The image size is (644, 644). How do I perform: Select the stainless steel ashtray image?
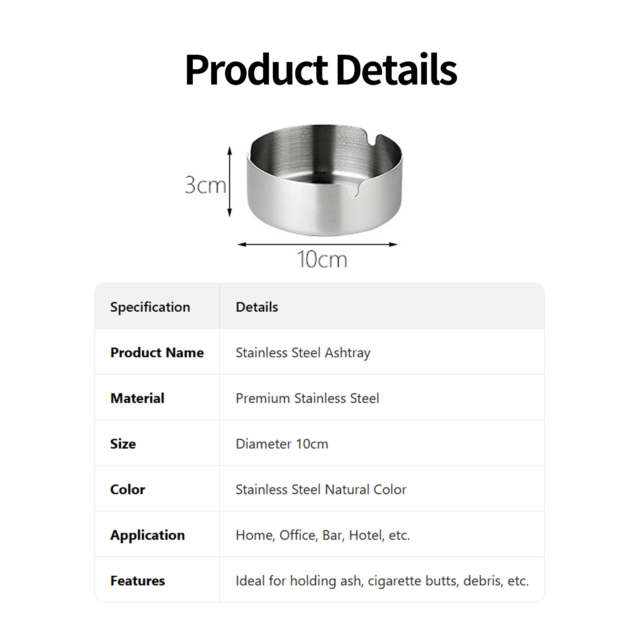[324, 179]
